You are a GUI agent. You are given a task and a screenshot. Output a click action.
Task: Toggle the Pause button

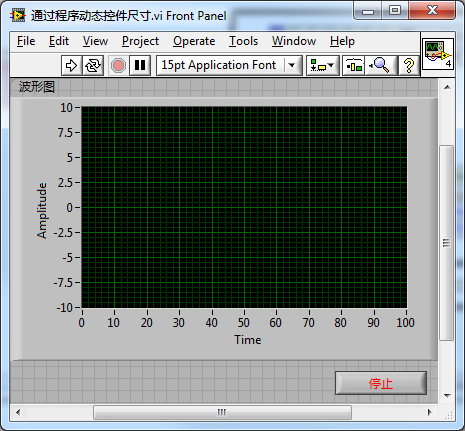pyautogui.click(x=140, y=65)
